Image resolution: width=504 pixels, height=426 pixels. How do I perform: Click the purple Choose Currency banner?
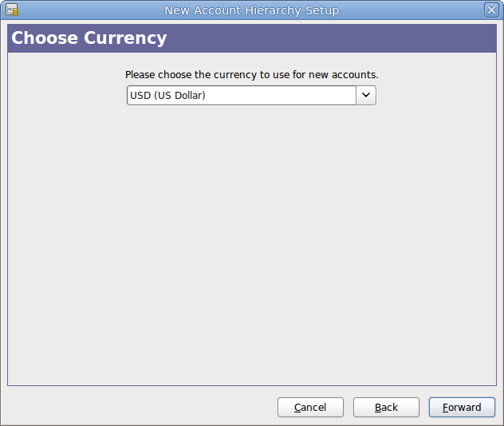(252, 38)
